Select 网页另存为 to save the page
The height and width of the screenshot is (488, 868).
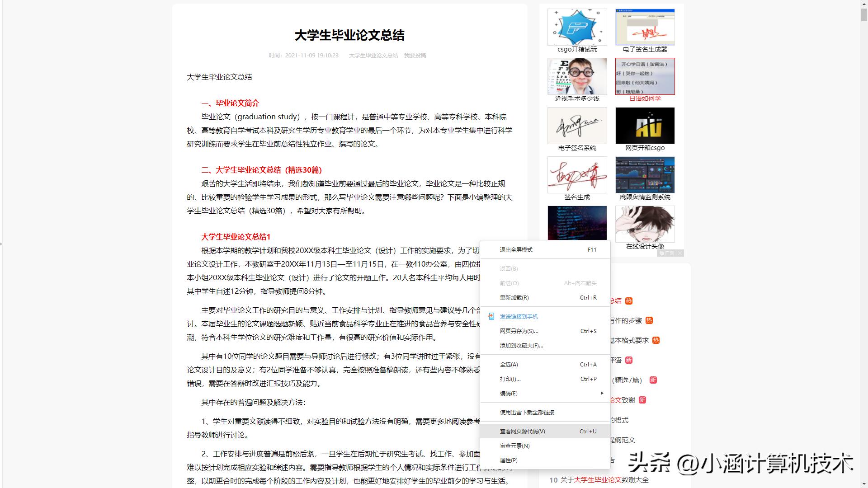coord(518,331)
